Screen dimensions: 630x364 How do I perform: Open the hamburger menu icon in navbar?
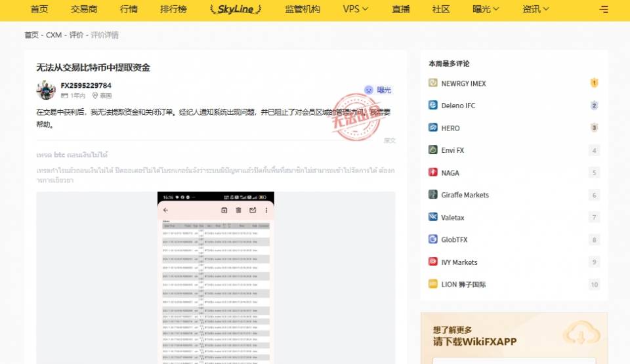click(x=604, y=9)
